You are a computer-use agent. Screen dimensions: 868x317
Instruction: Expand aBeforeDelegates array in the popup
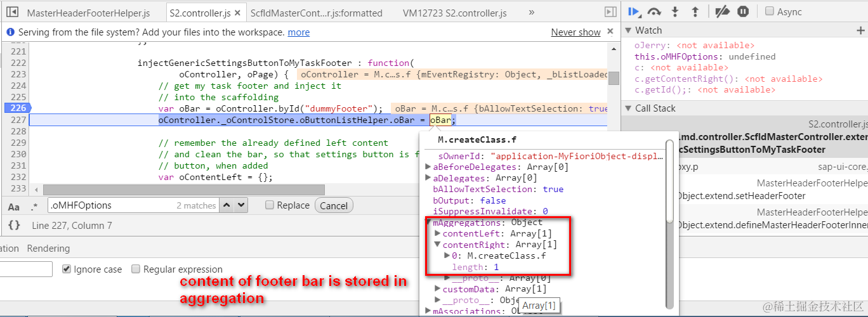pyautogui.click(x=428, y=167)
